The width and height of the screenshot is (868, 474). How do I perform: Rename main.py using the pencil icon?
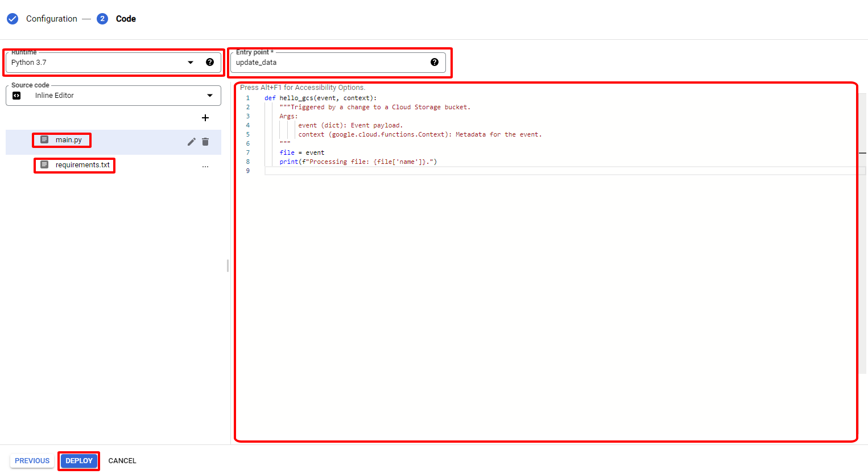192,142
